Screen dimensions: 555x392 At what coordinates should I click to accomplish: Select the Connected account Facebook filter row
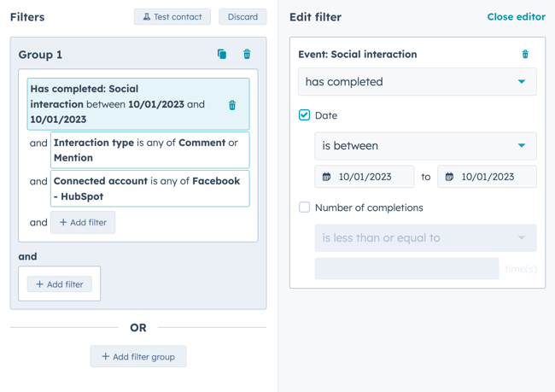[150, 189]
